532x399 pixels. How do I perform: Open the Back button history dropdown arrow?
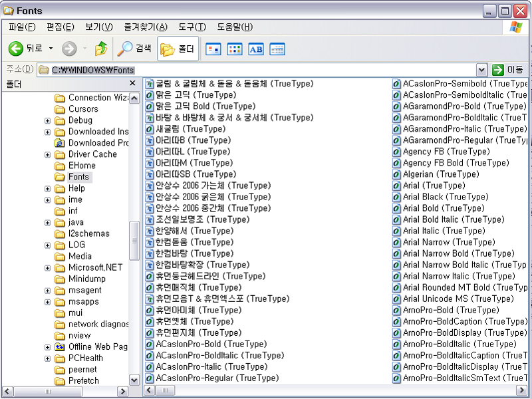51,49
